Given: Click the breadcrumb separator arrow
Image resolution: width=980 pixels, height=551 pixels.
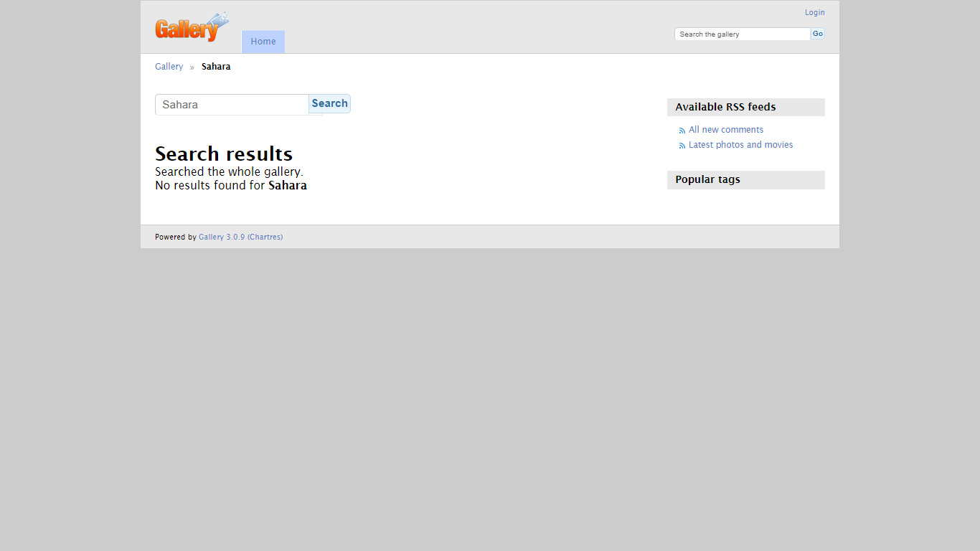Looking at the screenshot, I should 192,67.
